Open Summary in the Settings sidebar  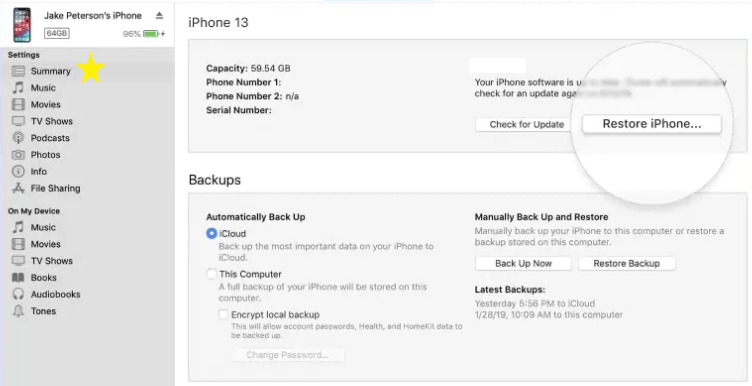50,71
